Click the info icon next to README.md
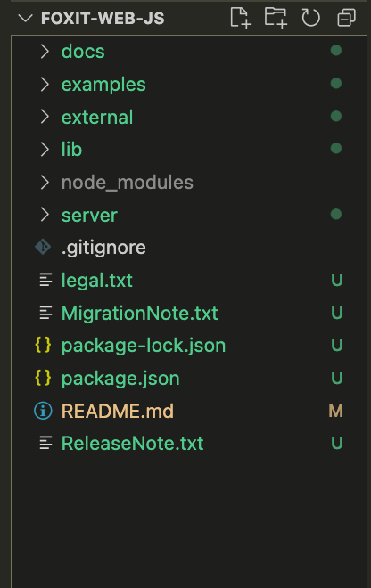Screen dimensions: 371x588 click(x=43, y=411)
